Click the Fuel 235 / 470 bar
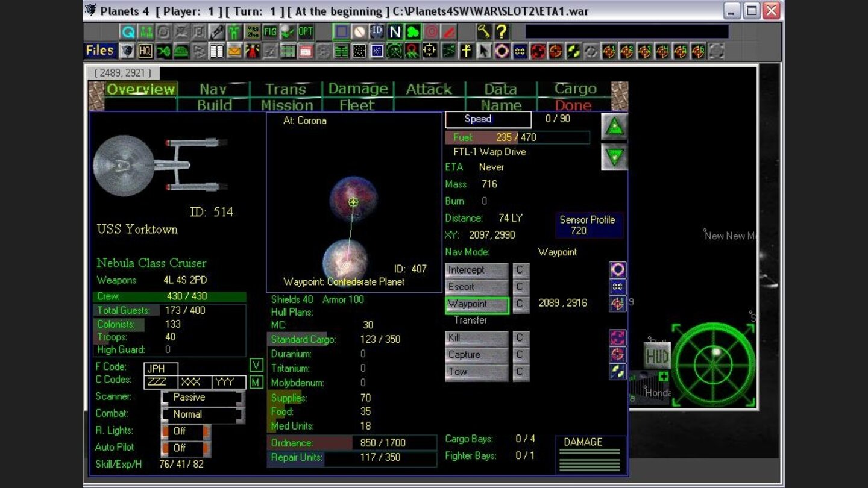The image size is (868, 488). coord(517,137)
